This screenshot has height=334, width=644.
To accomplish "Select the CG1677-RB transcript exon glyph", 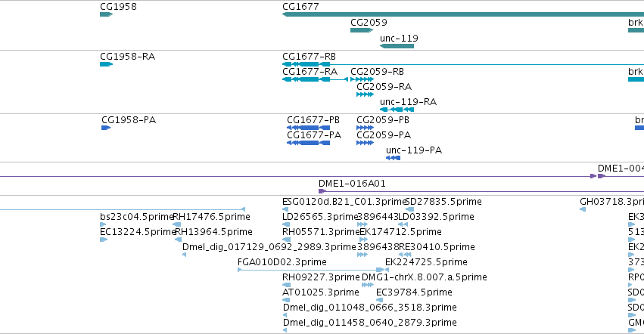I will (306, 64).
